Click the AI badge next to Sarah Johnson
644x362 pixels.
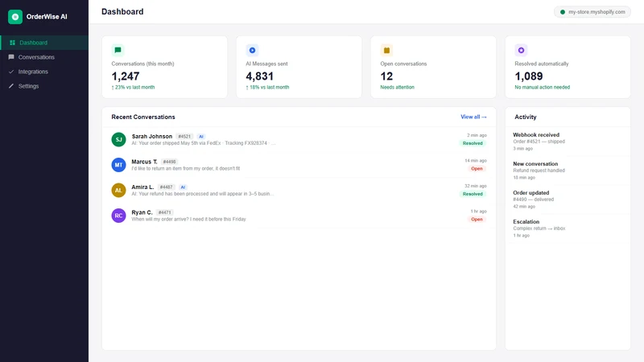click(x=200, y=137)
